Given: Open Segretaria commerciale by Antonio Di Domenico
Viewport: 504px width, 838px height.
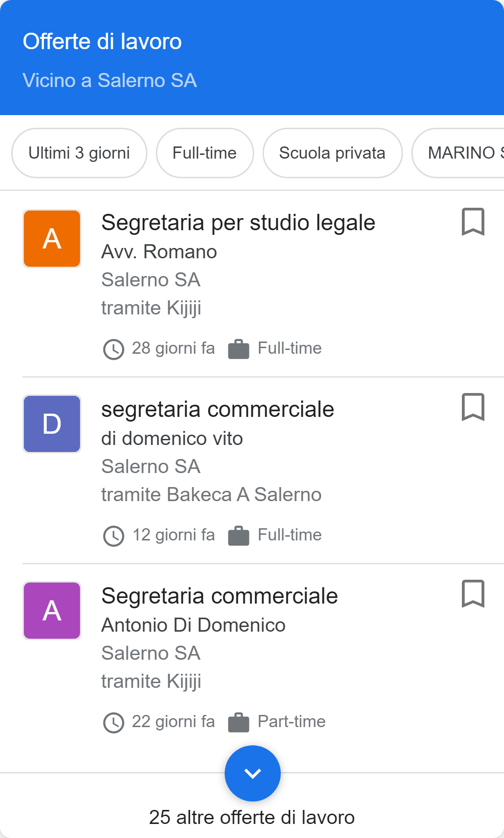Looking at the screenshot, I should 219,596.
